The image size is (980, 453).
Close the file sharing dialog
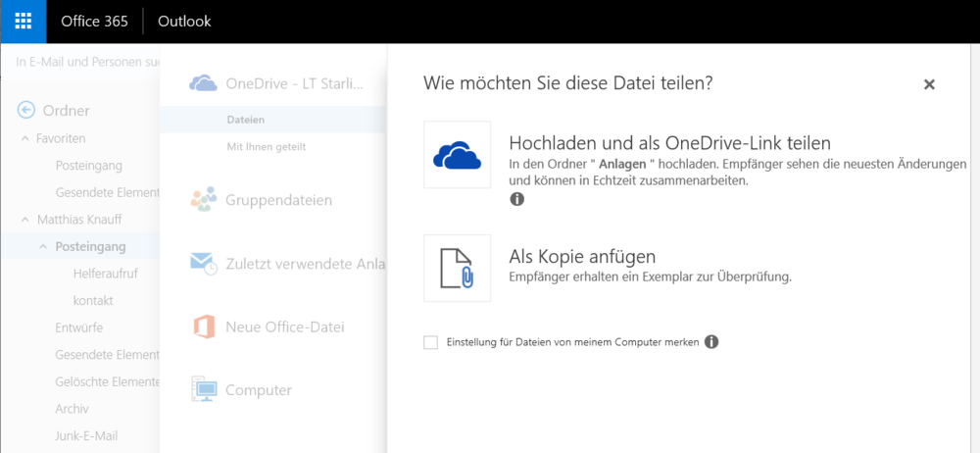(929, 85)
